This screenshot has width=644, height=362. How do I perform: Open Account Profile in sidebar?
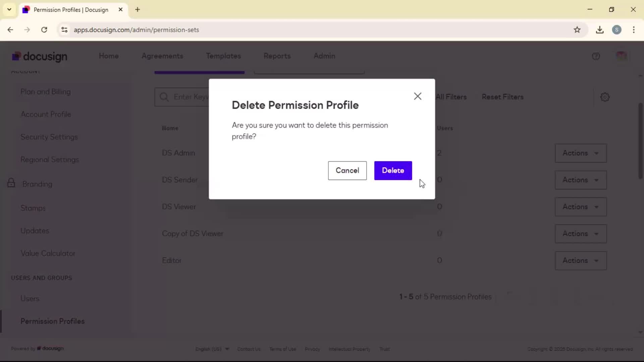pyautogui.click(x=46, y=114)
